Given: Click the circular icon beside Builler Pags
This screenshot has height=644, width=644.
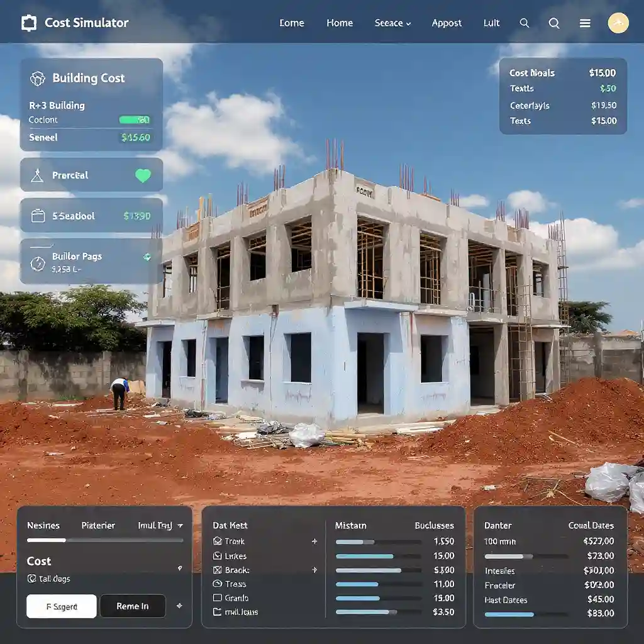Looking at the screenshot, I should (x=38, y=264).
